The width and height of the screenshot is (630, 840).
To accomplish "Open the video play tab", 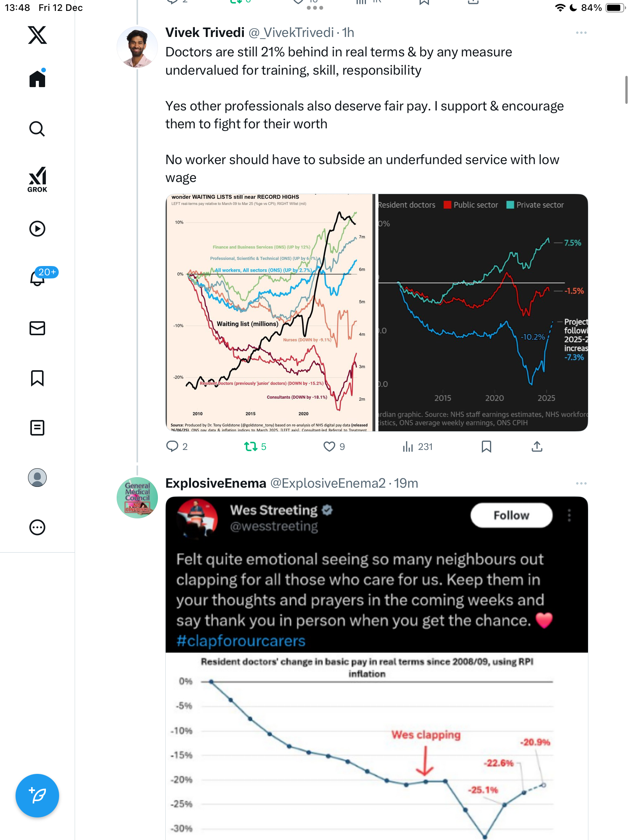I will (x=37, y=229).
